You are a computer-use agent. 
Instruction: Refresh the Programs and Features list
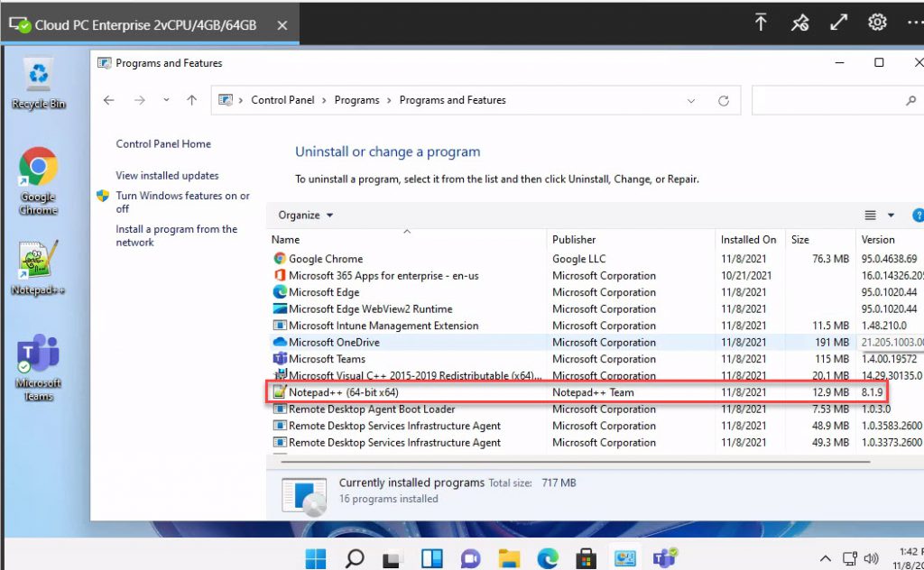[724, 101]
